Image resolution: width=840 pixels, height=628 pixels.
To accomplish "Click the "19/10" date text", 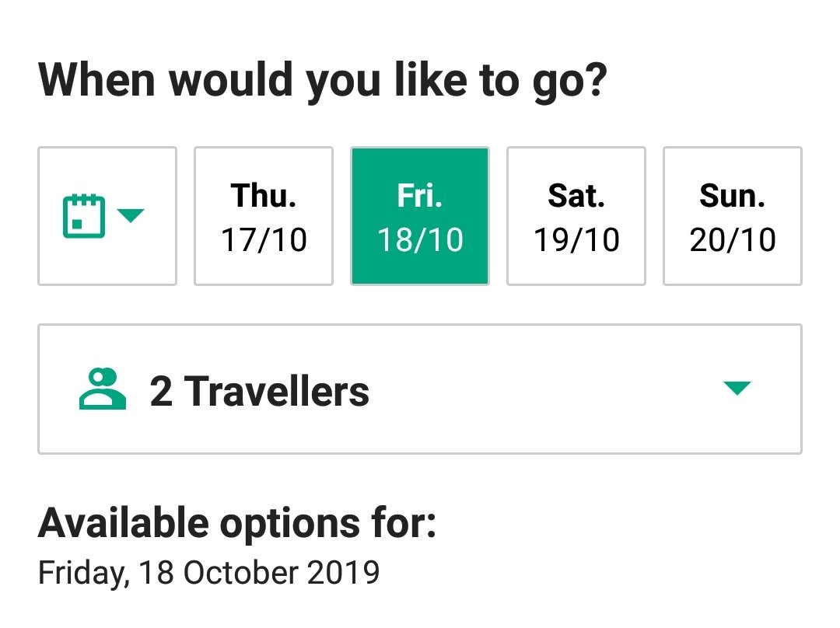I will [x=576, y=239].
